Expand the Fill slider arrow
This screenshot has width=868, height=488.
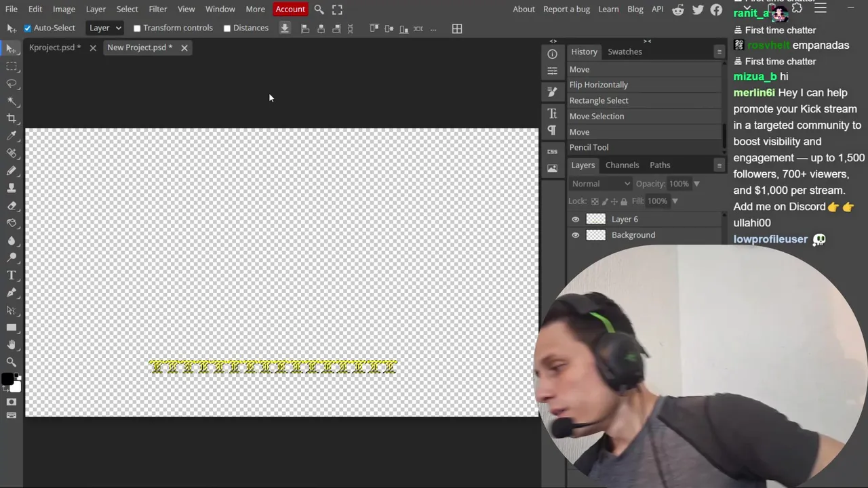675,201
